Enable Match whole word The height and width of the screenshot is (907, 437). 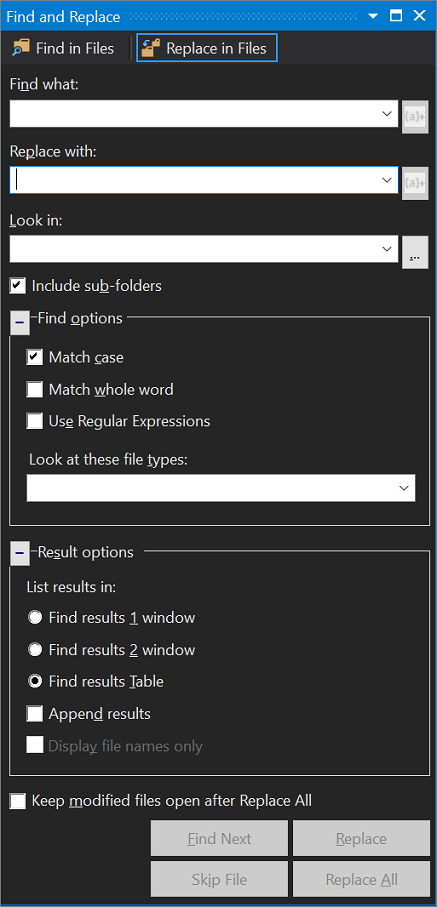click(35, 390)
